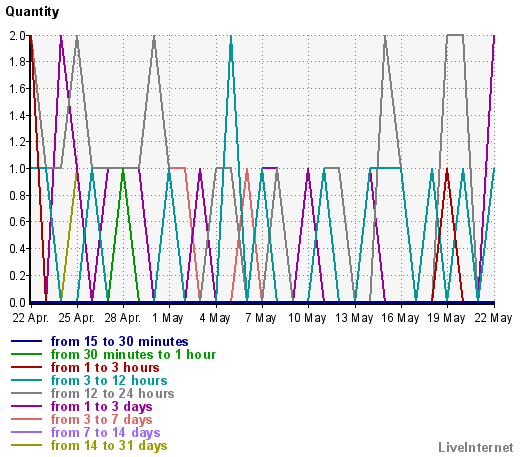This screenshot has width=520, height=457.
Task: Click the '19 May' date label
Action: coord(446,318)
